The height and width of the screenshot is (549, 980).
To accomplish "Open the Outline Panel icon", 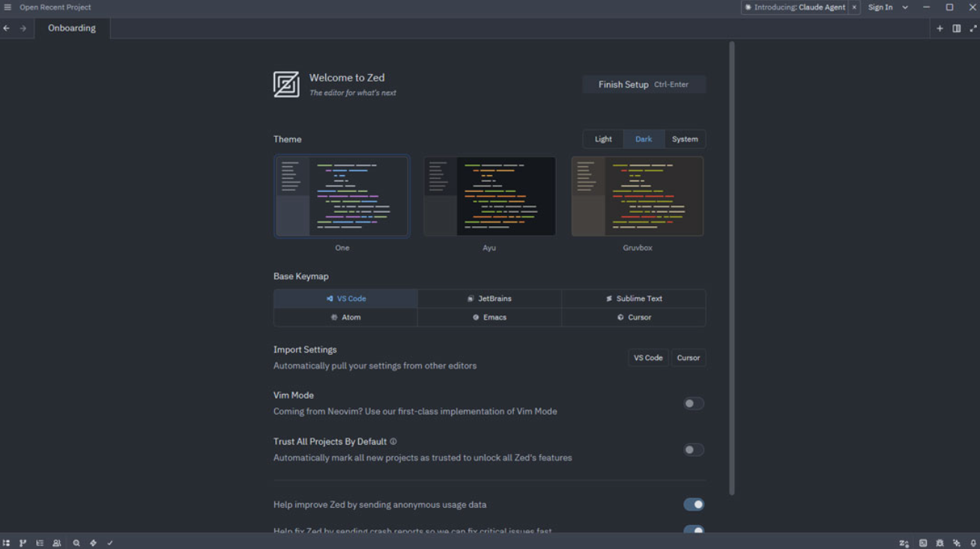I will click(x=40, y=543).
